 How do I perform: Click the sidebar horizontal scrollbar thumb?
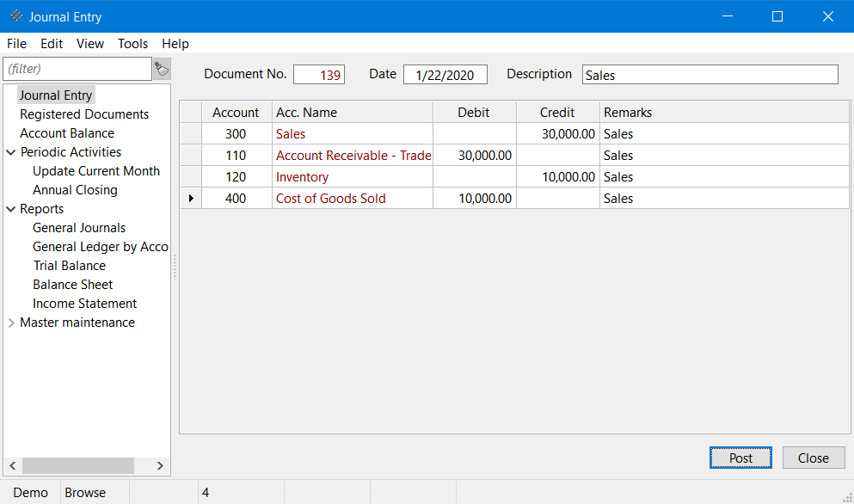click(77, 465)
